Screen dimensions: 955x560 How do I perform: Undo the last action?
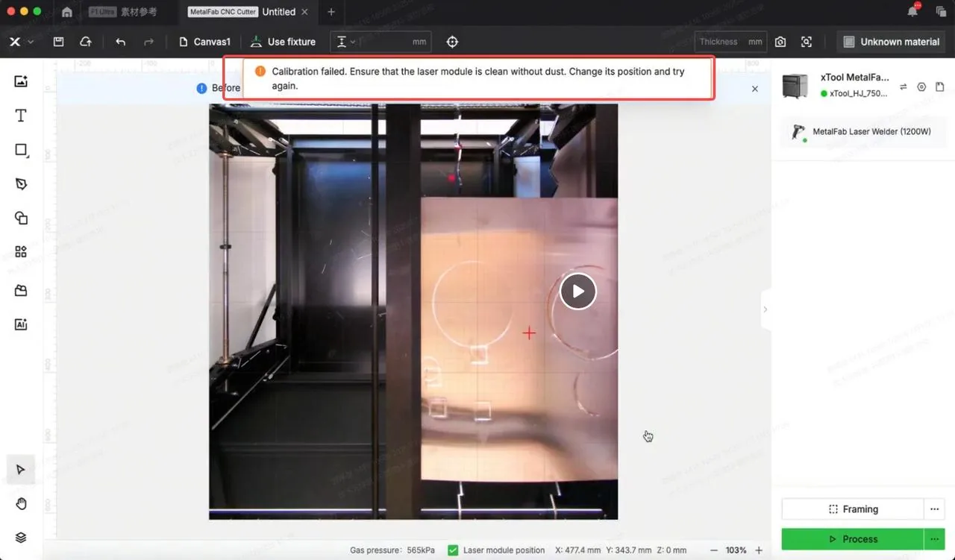(120, 42)
